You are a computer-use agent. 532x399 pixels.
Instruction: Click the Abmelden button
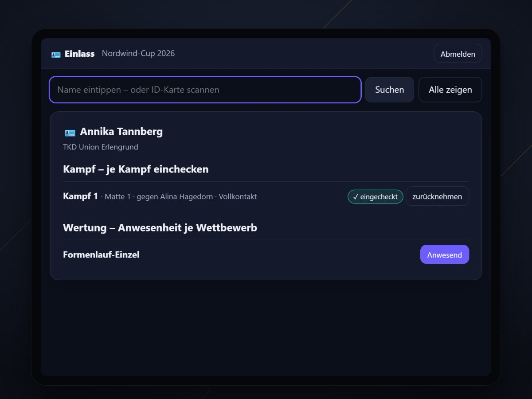pyautogui.click(x=458, y=54)
